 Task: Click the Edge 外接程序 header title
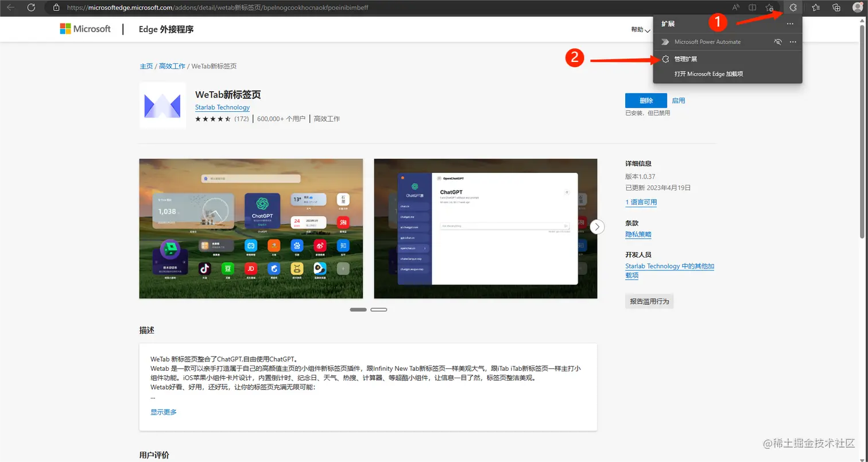click(166, 29)
